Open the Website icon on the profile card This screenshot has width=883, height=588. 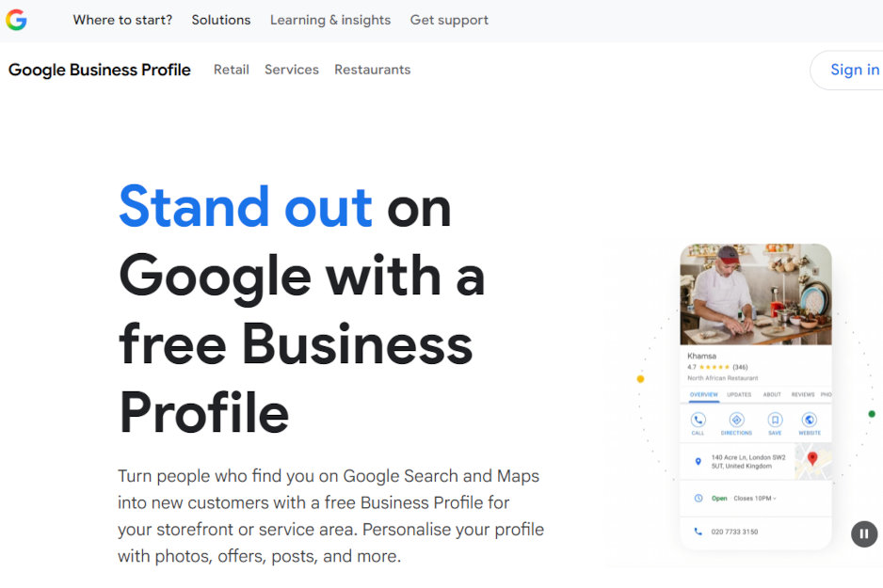pos(810,418)
